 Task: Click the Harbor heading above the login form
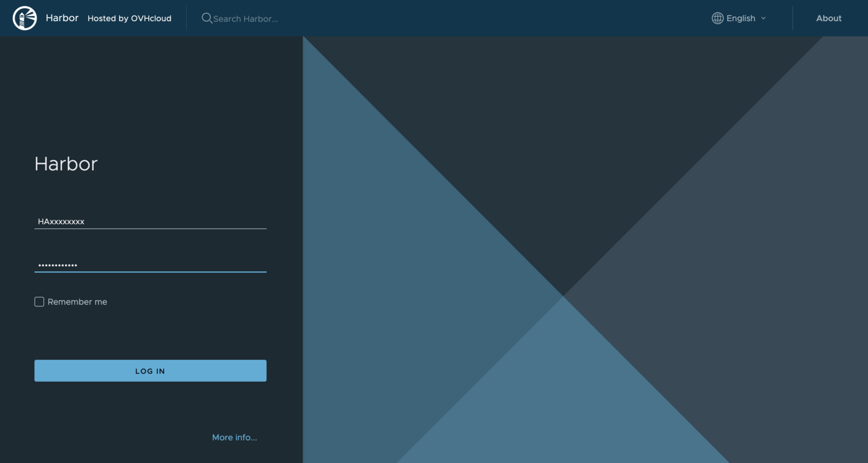pos(66,163)
